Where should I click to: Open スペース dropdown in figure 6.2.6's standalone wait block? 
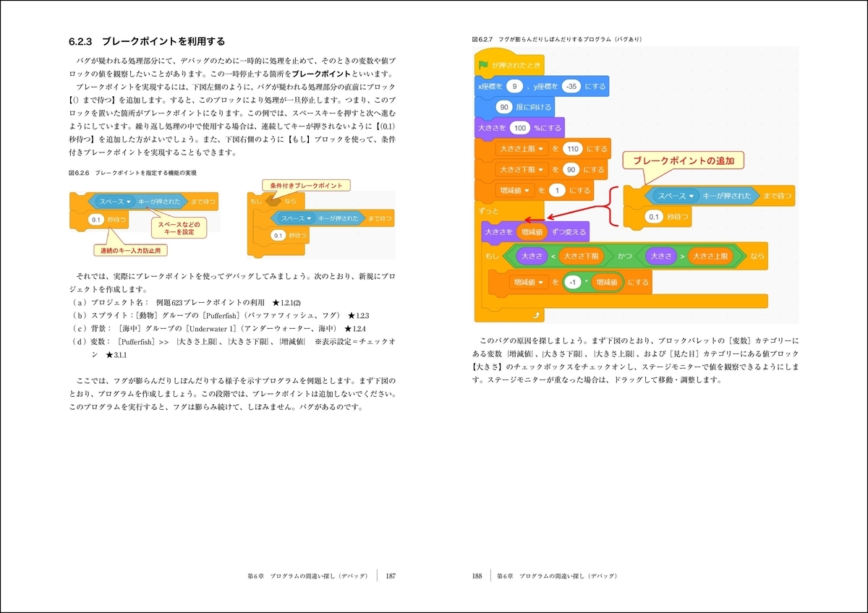pos(116,202)
